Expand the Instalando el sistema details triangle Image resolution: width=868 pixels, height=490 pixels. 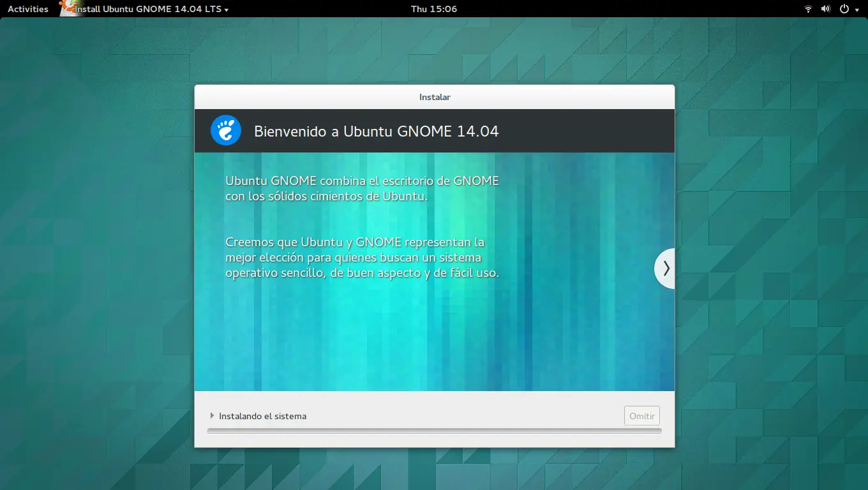click(212, 415)
